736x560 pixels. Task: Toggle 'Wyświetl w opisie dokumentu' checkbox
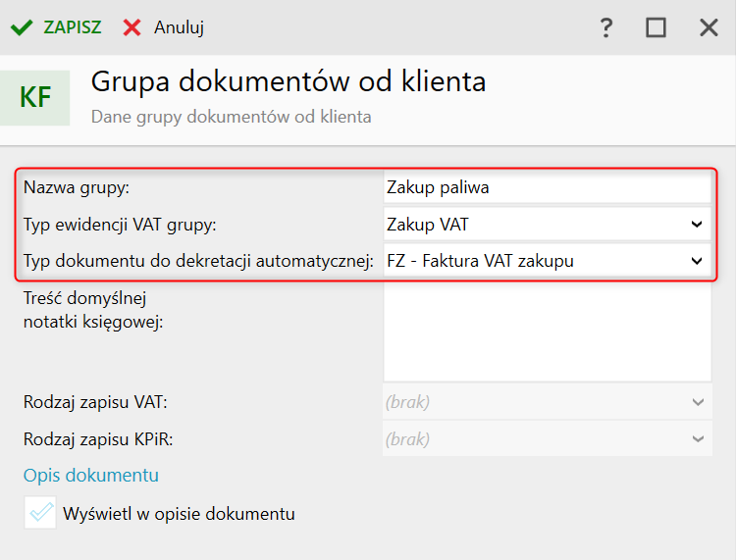pyautogui.click(x=40, y=513)
